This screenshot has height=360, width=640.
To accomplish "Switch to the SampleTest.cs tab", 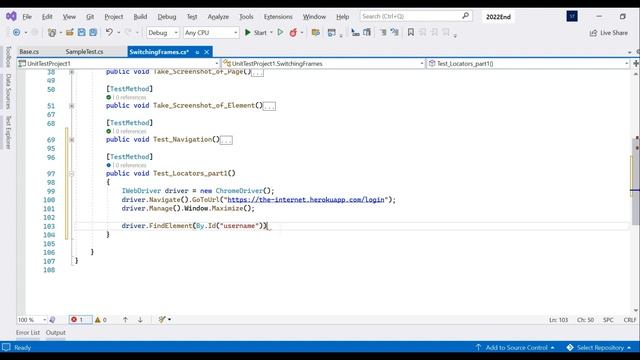I will pyautogui.click(x=84, y=52).
